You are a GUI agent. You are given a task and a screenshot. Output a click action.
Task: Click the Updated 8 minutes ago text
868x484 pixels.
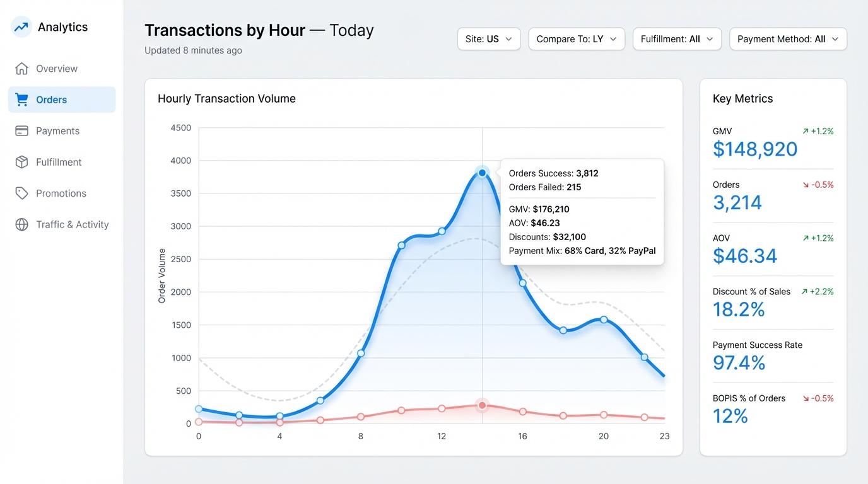193,50
